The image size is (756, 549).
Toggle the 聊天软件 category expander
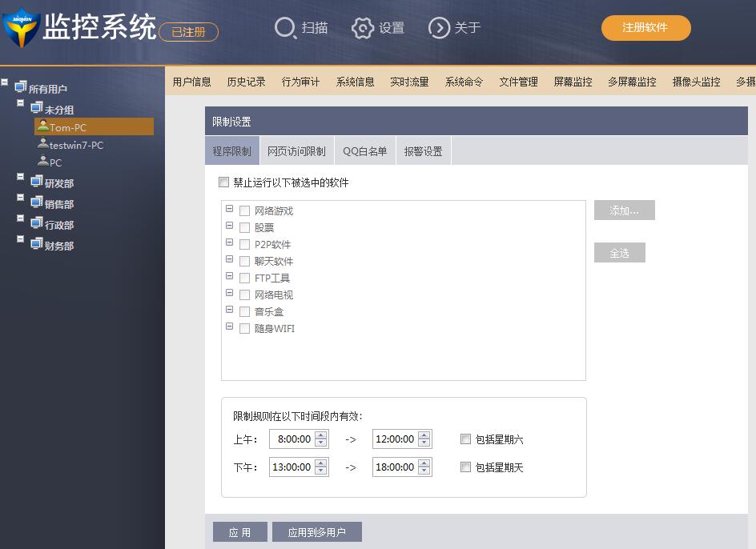coord(230,260)
